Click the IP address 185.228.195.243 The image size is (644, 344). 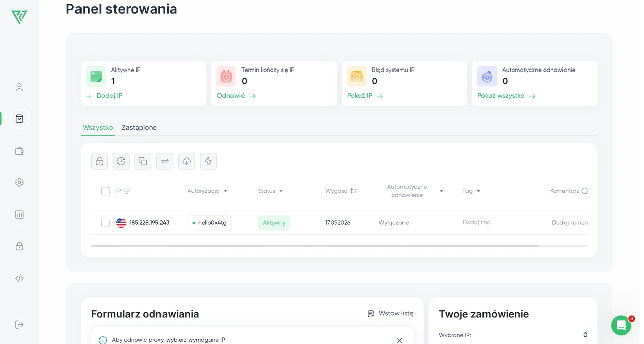[x=149, y=223]
